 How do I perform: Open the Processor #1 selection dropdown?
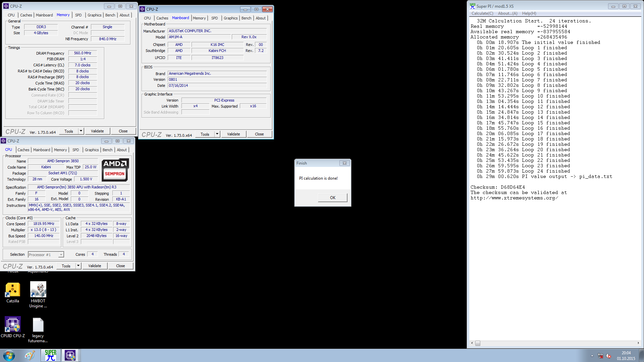click(46, 255)
